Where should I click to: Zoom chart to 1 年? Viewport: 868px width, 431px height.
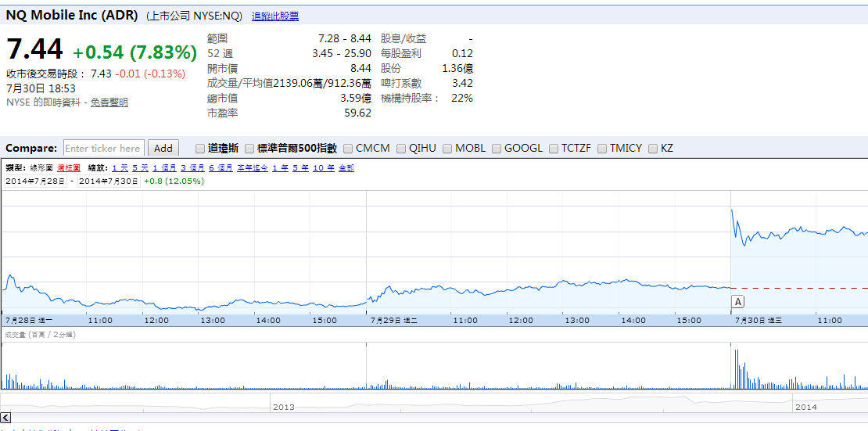pyautogui.click(x=280, y=168)
